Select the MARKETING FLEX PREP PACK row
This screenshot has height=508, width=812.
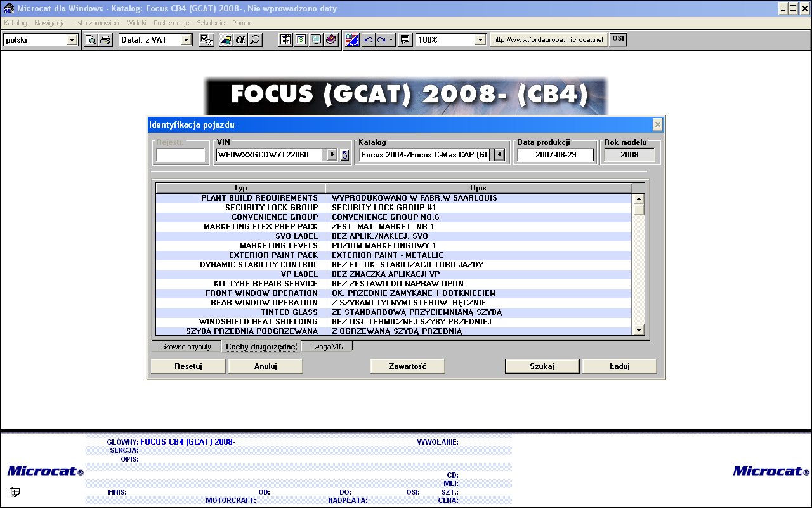pyautogui.click(x=394, y=227)
